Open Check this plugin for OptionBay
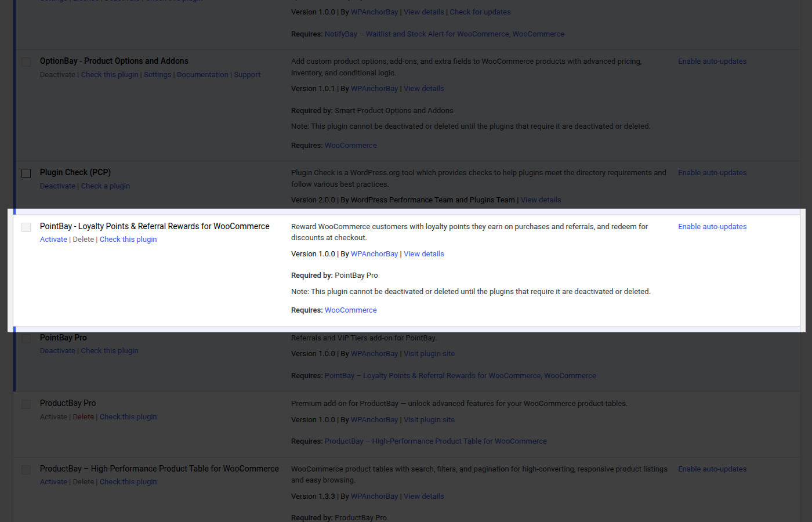This screenshot has width=812, height=522. [x=110, y=75]
